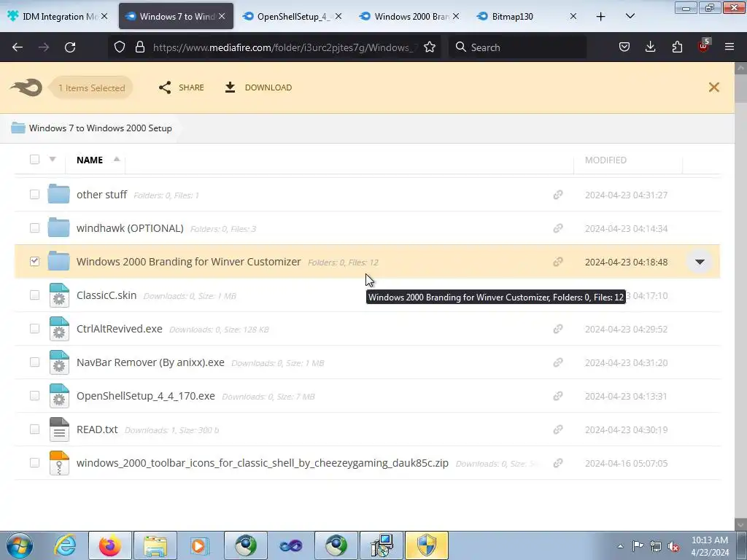The image size is (747, 560).
Task: Click the MODIFIED column header
Action: tap(605, 160)
